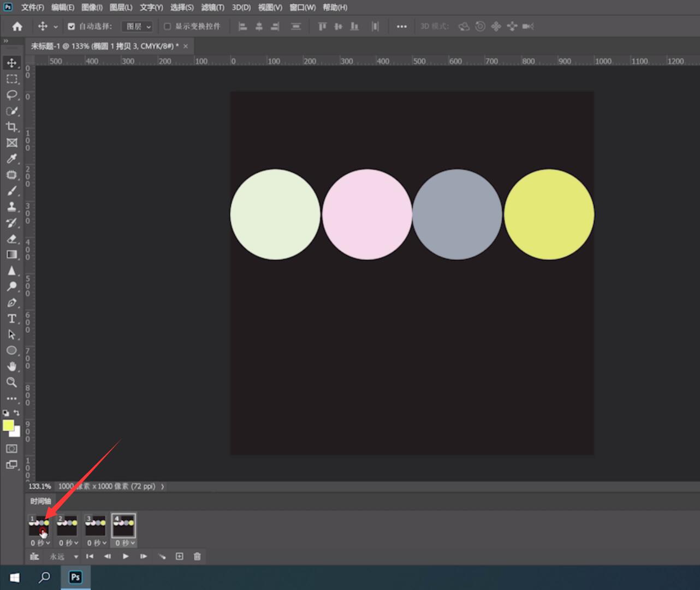Uncheck the 自动选择 checkbox

[x=72, y=26]
